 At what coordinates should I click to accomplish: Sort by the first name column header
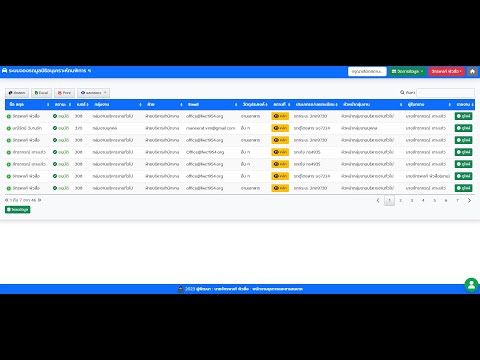pos(29,104)
